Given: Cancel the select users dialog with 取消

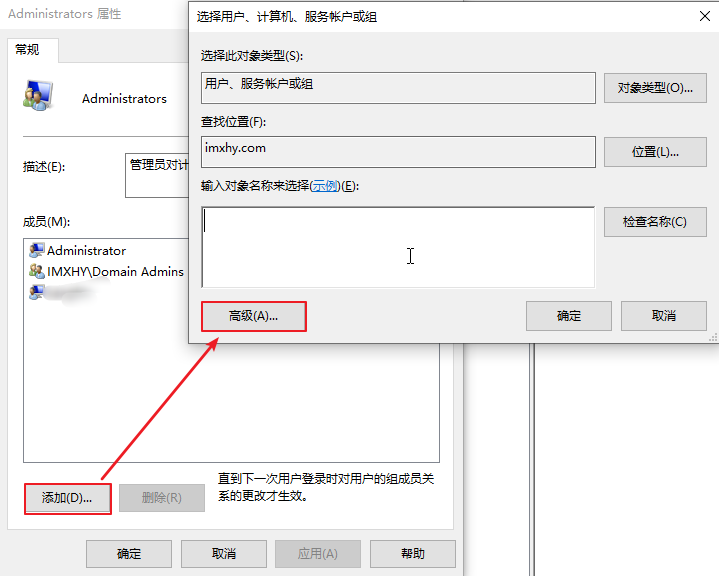Looking at the screenshot, I should 663,316.
